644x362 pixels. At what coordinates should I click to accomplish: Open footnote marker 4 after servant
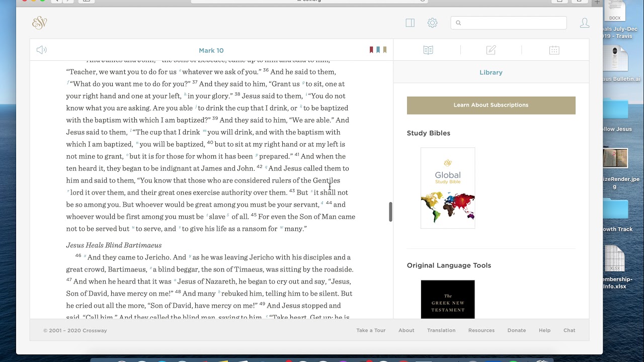(322, 204)
